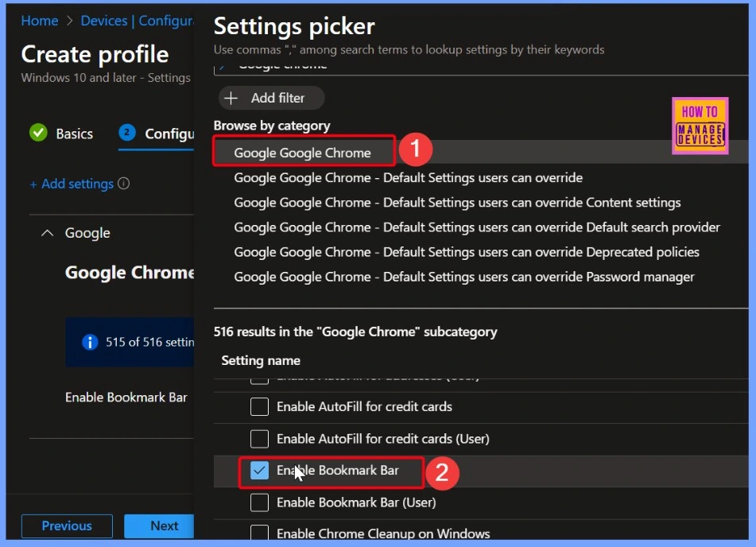The width and height of the screenshot is (756, 547).
Task: Click the Next button
Action: pyautogui.click(x=159, y=526)
